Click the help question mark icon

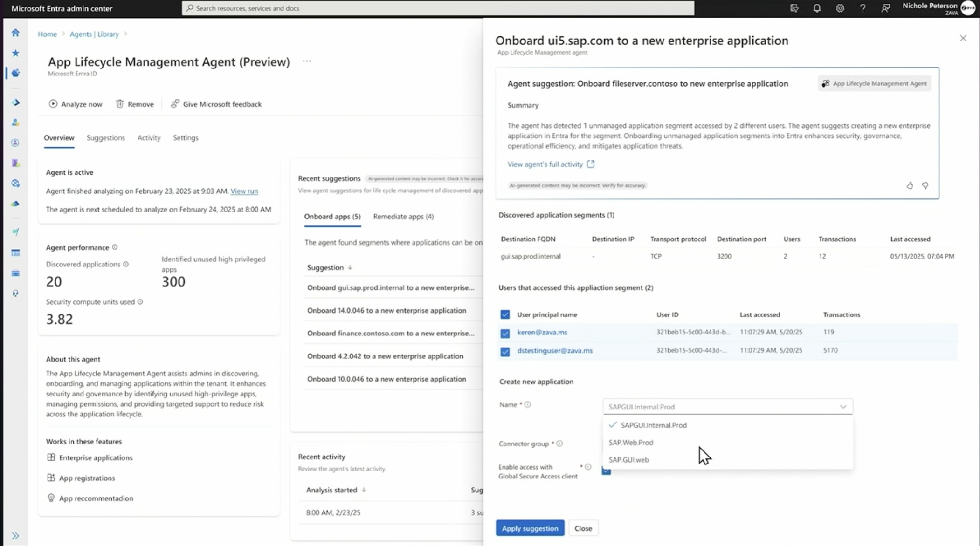(863, 8)
